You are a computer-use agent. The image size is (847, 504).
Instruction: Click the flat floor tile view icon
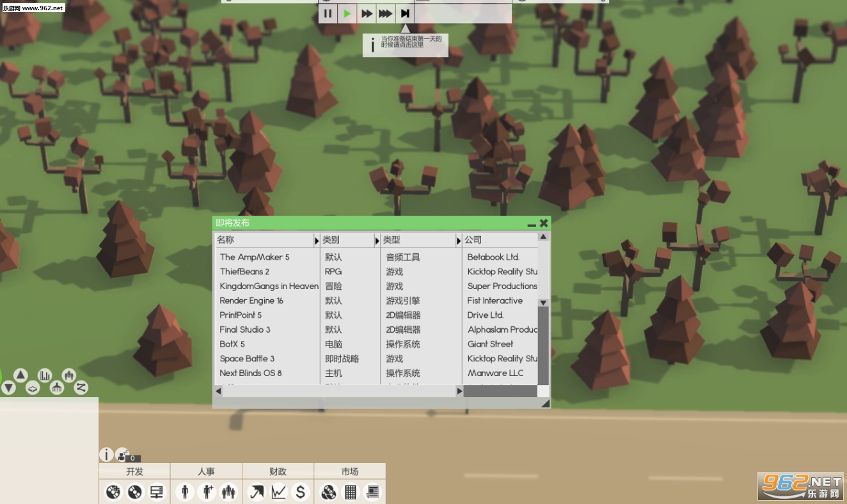pyautogui.click(x=33, y=388)
